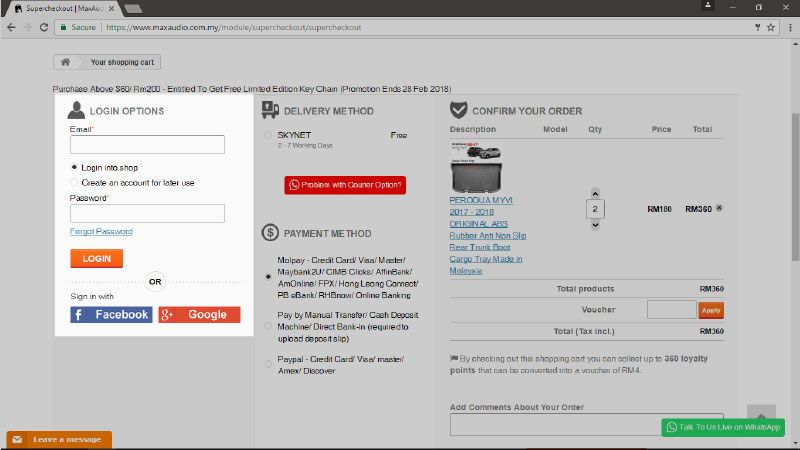Click the product thumbnail image
This screenshot has height=450, width=800.
[476, 167]
